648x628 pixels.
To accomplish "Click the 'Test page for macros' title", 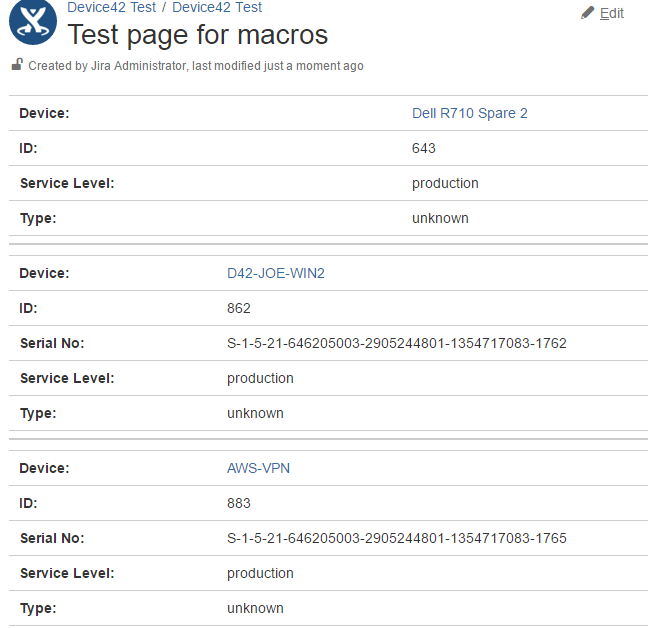I will click(x=197, y=35).
